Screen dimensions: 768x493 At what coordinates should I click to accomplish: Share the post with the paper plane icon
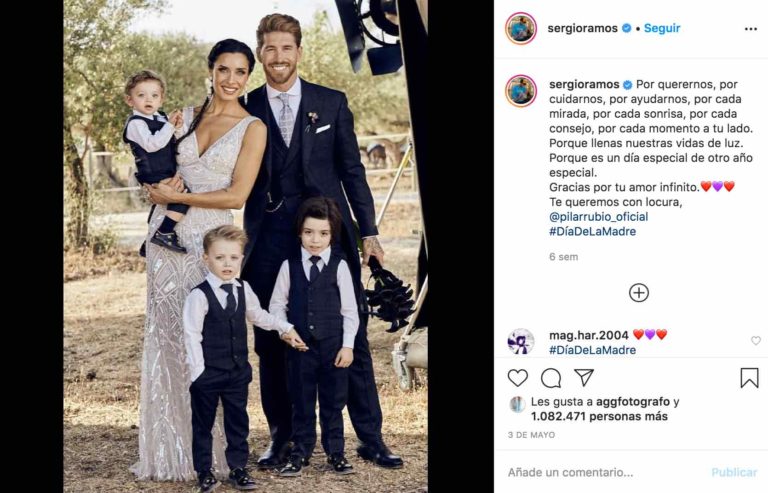[x=584, y=377]
